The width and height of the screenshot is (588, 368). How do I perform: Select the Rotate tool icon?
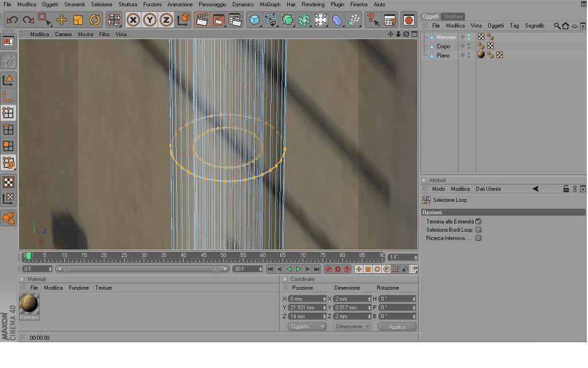point(95,20)
